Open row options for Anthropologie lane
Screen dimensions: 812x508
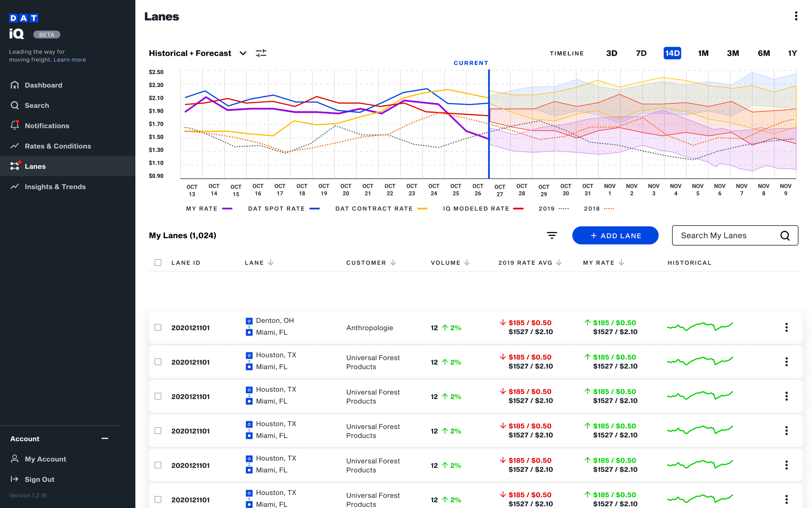pos(786,327)
